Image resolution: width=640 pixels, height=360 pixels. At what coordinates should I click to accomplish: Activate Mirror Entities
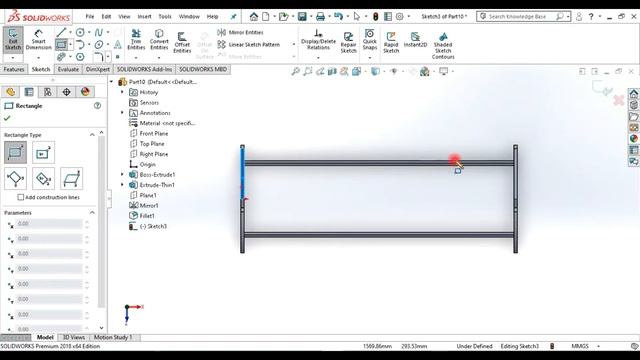click(x=241, y=32)
